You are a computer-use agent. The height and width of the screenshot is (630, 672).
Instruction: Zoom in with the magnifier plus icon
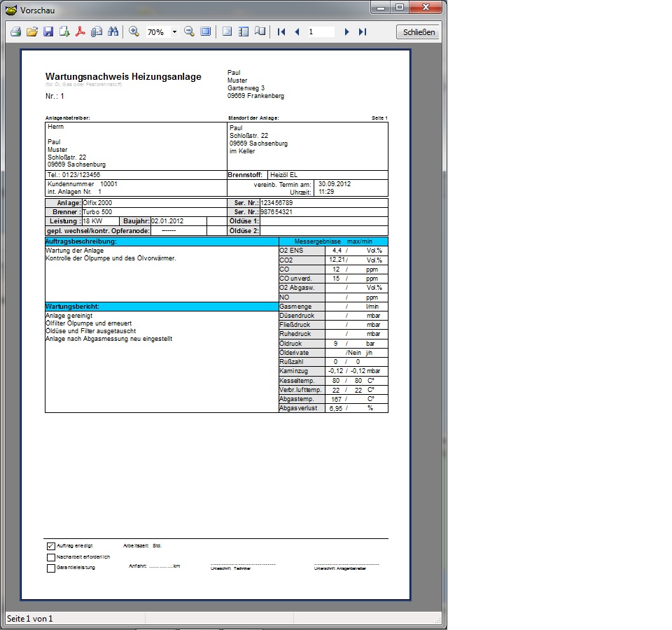[x=134, y=31]
